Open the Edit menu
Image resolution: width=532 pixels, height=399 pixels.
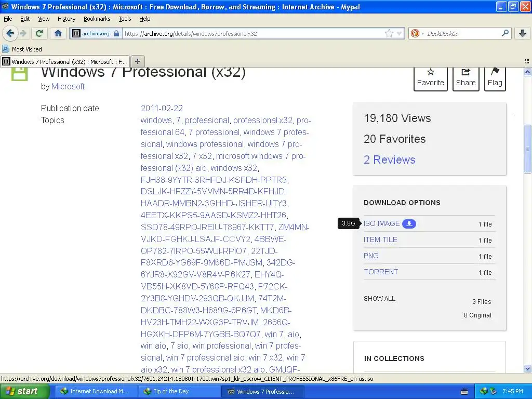click(x=25, y=19)
